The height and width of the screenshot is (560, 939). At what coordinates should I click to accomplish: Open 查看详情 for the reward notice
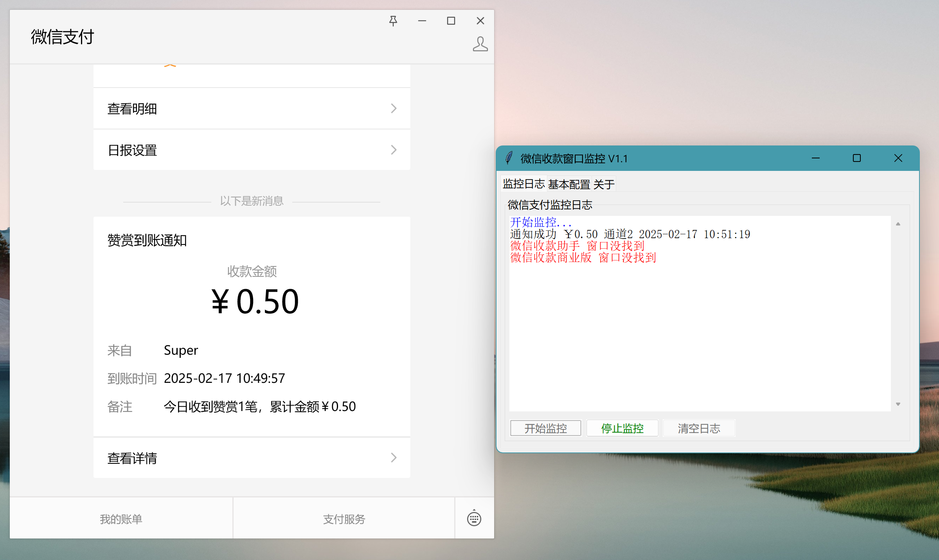pyautogui.click(x=252, y=458)
